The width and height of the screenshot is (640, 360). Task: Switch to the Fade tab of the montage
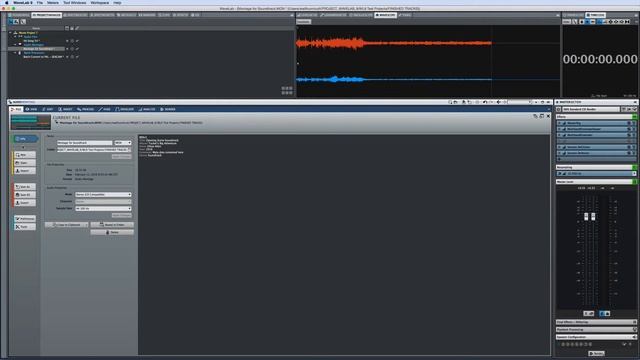click(104, 109)
